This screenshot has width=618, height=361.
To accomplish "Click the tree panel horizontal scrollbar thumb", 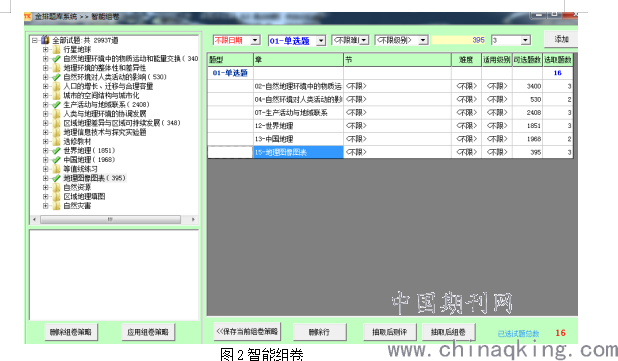I will (110, 219).
